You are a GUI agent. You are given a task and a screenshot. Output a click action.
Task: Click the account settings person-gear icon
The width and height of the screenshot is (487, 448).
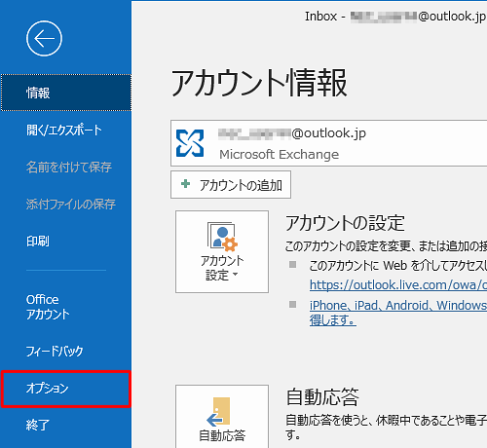pyautogui.click(x=222, y=237)
